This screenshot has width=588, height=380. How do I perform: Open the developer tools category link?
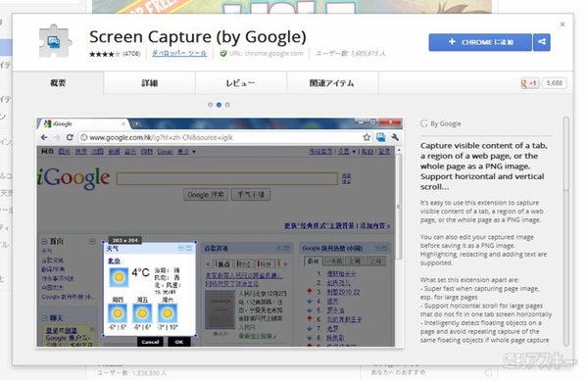point(179,53)
